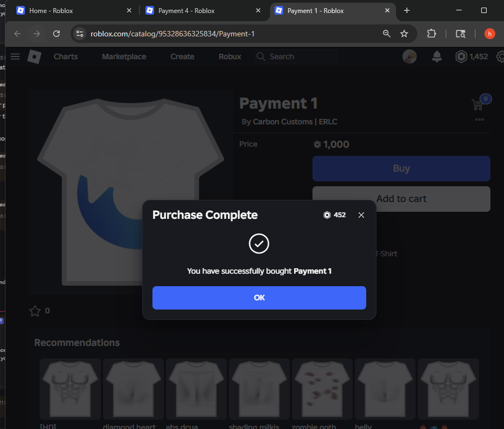Open Marketplace in Roblox navigation
Image resolution: width=504 pixels, height=429 pixels.
pos(124,56)
